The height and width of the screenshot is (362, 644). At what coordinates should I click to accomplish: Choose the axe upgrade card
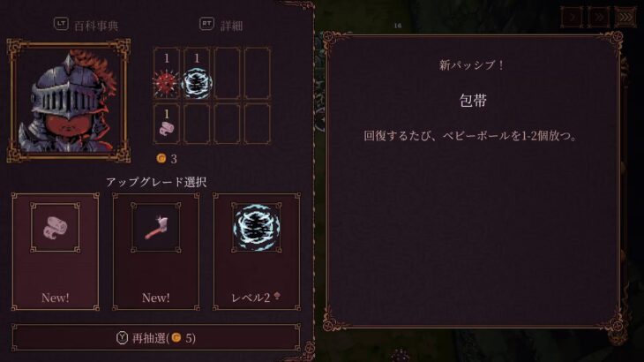(156, 252)
